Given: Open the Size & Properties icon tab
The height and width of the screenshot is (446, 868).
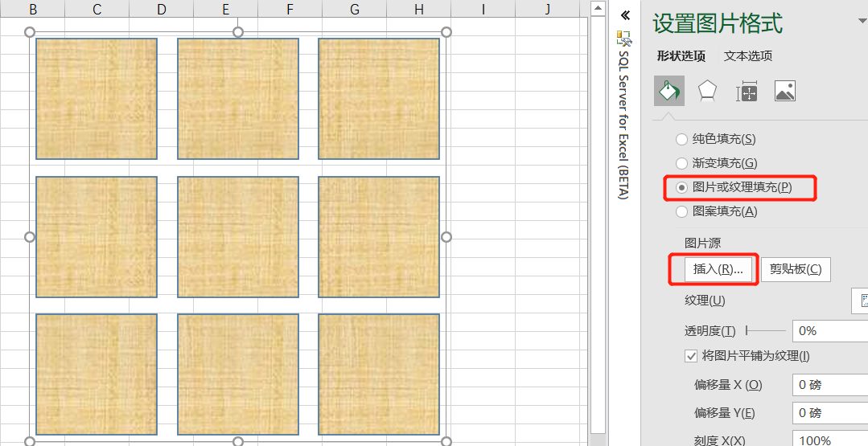Looking at the screenshot, I should point(747,91).
